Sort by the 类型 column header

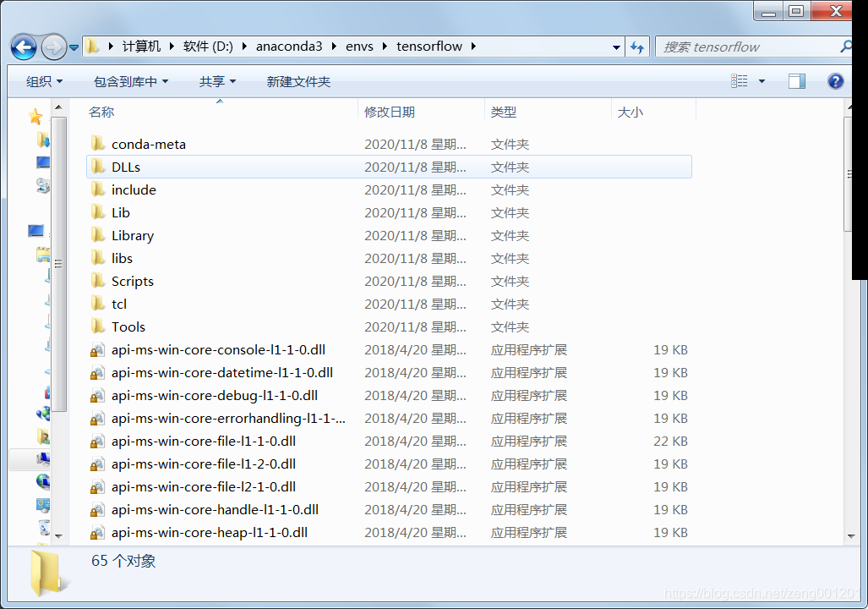pyautogui.click(x=548, y=112)
